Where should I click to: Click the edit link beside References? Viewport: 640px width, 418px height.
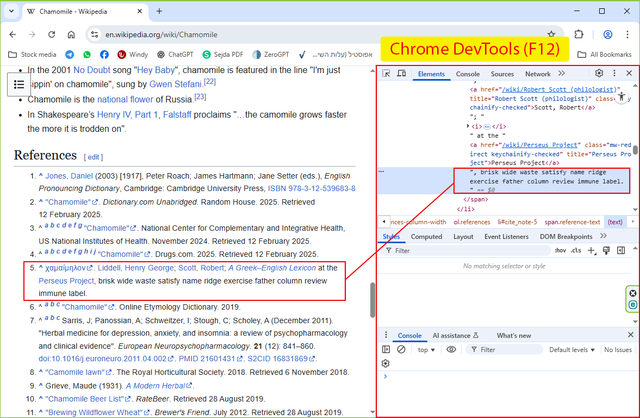tap(93, 157)
